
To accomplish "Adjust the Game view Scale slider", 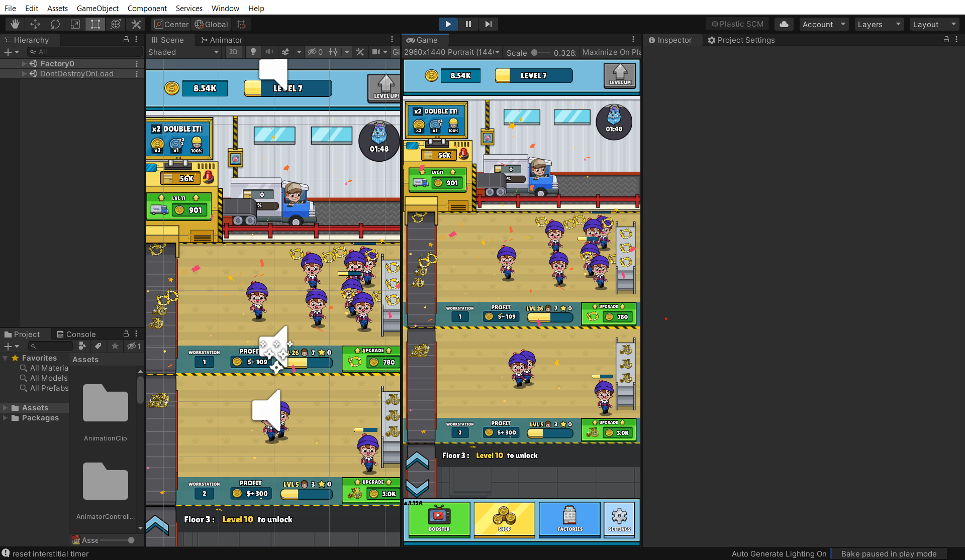I will click(534, 52).
